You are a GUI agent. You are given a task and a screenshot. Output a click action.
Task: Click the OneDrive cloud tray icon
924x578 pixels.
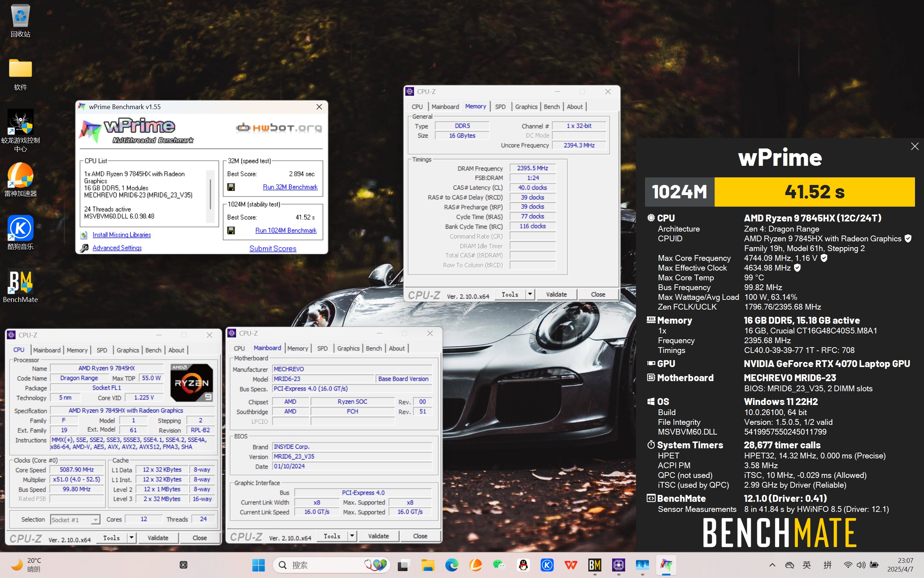pos(790,565)
